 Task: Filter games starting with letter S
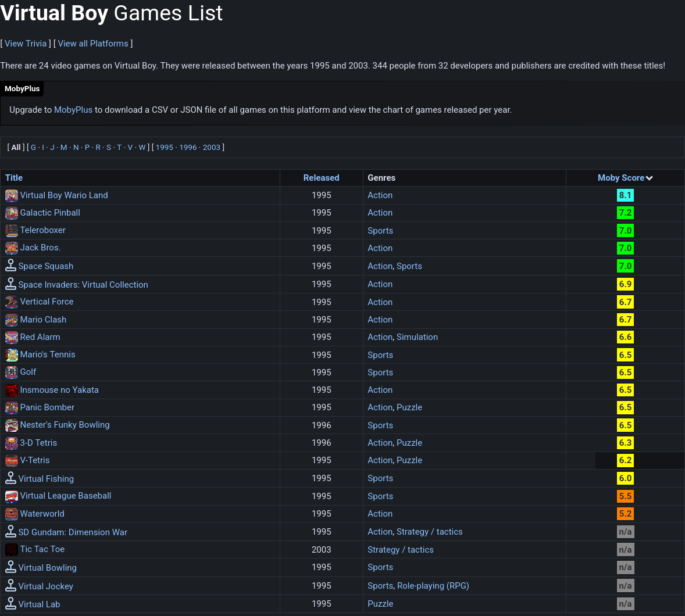pos(109,147)
